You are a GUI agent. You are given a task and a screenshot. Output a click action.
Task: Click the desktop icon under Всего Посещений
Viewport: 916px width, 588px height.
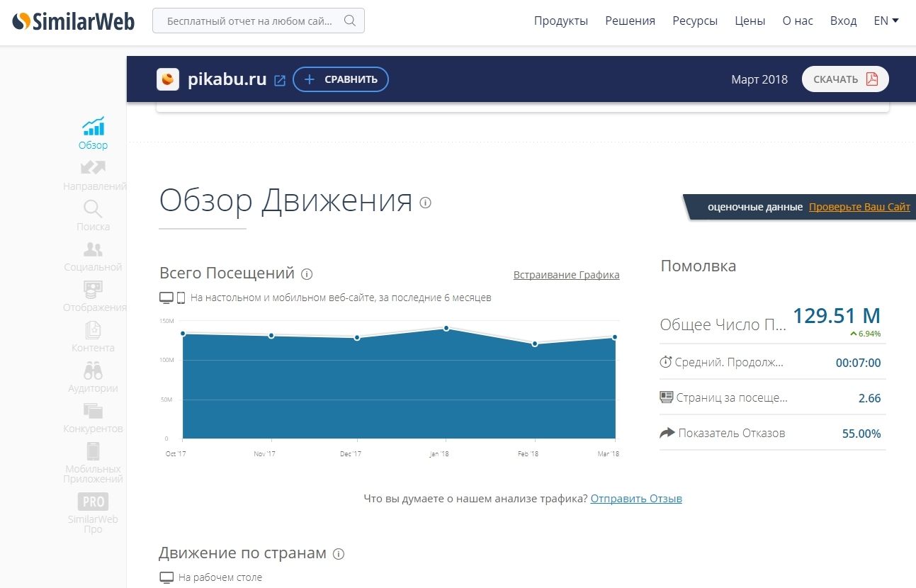pos(166,298)
